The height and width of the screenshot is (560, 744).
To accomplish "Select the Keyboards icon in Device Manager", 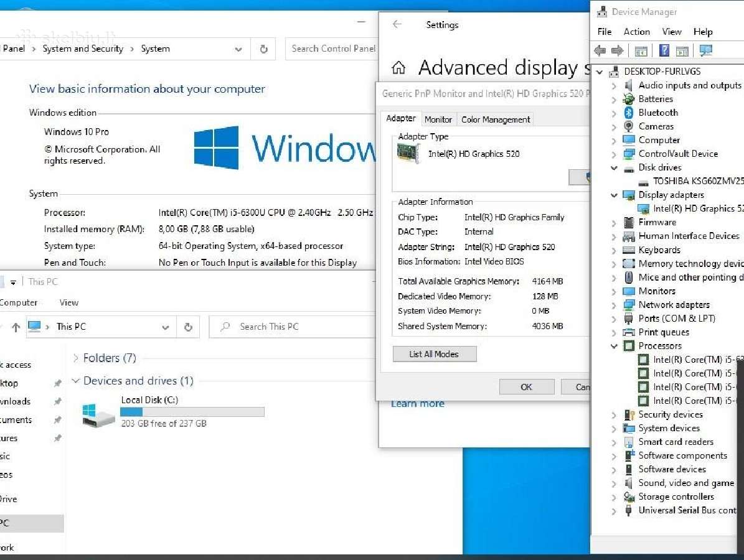I will point(629,250).
